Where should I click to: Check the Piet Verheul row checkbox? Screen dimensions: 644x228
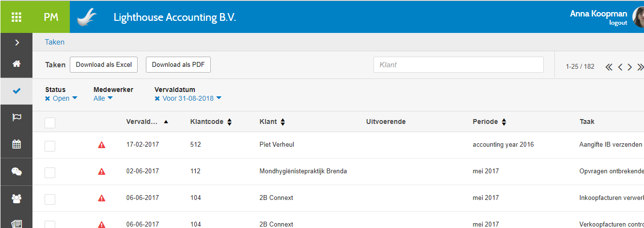(x=50, y=146)
